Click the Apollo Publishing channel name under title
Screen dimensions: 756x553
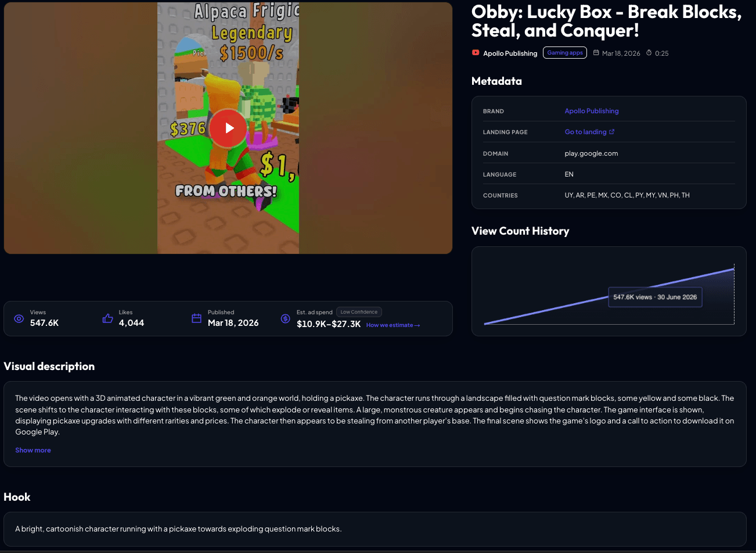click(510, 53)
